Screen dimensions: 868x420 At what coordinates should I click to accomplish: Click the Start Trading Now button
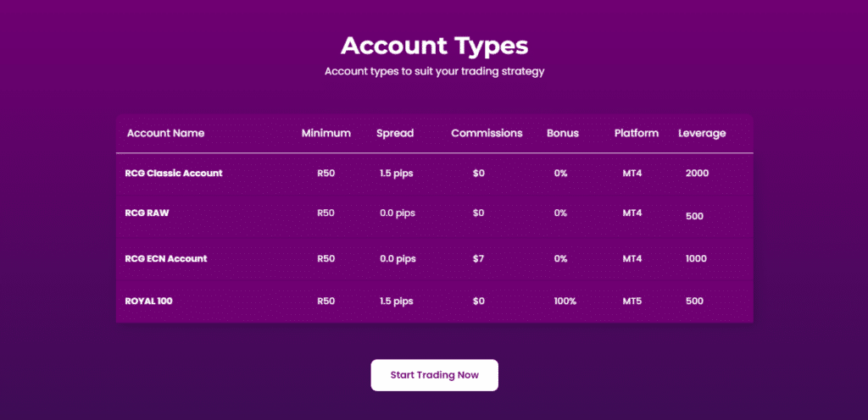(x=435, y=375)
